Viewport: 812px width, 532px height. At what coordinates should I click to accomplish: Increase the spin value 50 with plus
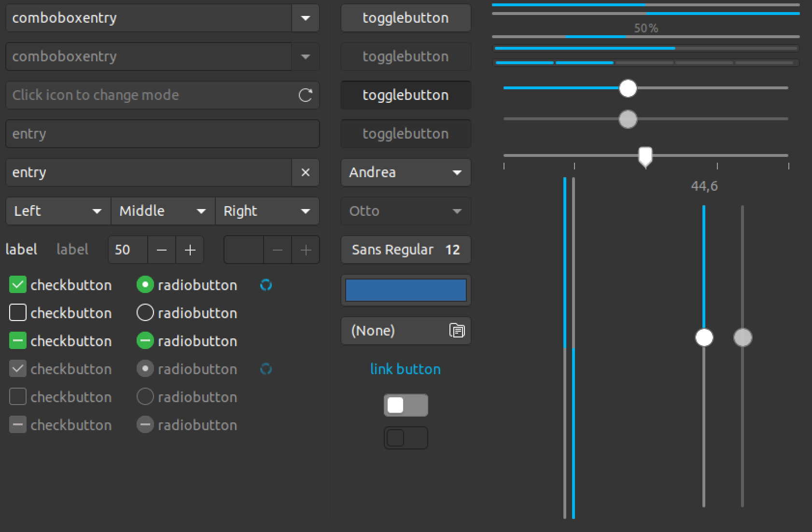(190, 250)
